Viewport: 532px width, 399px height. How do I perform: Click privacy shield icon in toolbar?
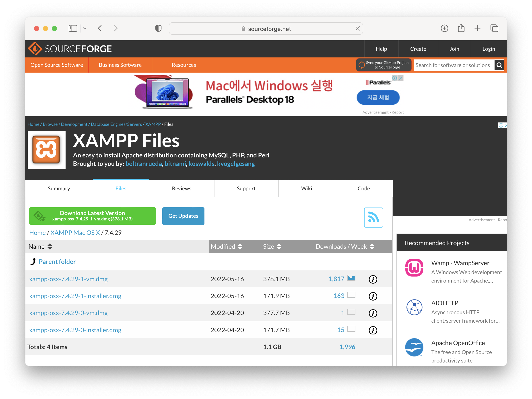coord(158,28)
